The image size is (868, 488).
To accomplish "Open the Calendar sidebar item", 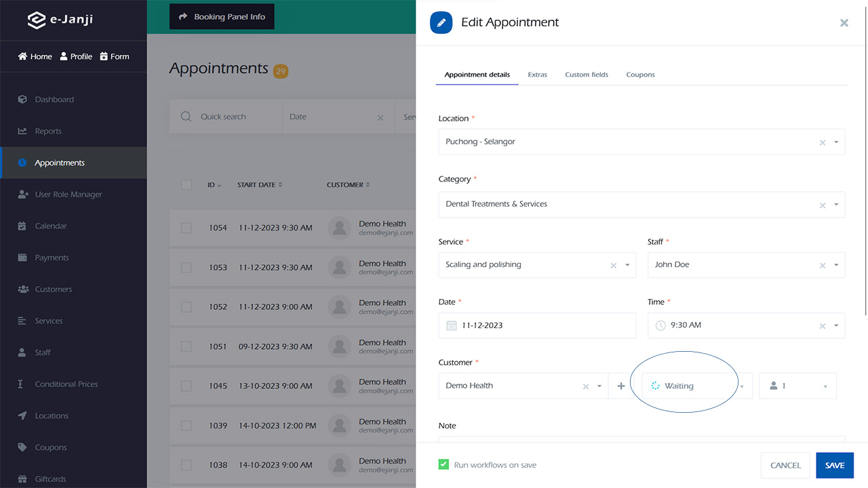I will click(51, 226).
